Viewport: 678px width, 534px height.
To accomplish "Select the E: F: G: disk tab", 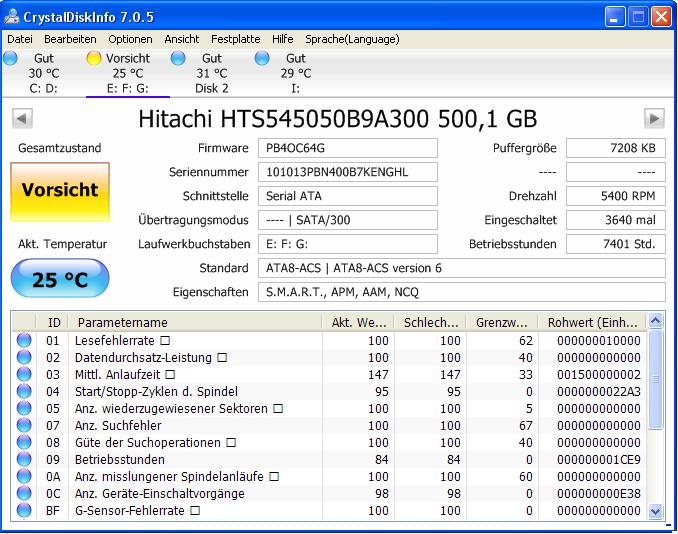I will [128, 73].
